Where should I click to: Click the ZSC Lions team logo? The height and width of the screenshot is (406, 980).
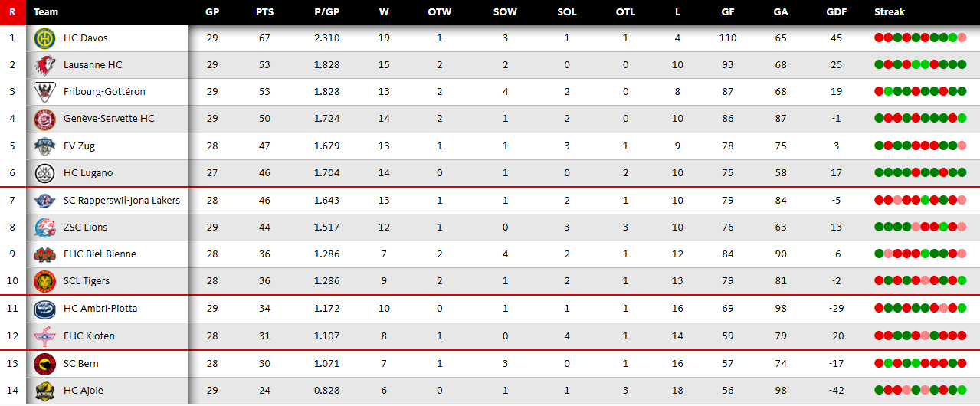pyautogui.click(x=45, y=228)
